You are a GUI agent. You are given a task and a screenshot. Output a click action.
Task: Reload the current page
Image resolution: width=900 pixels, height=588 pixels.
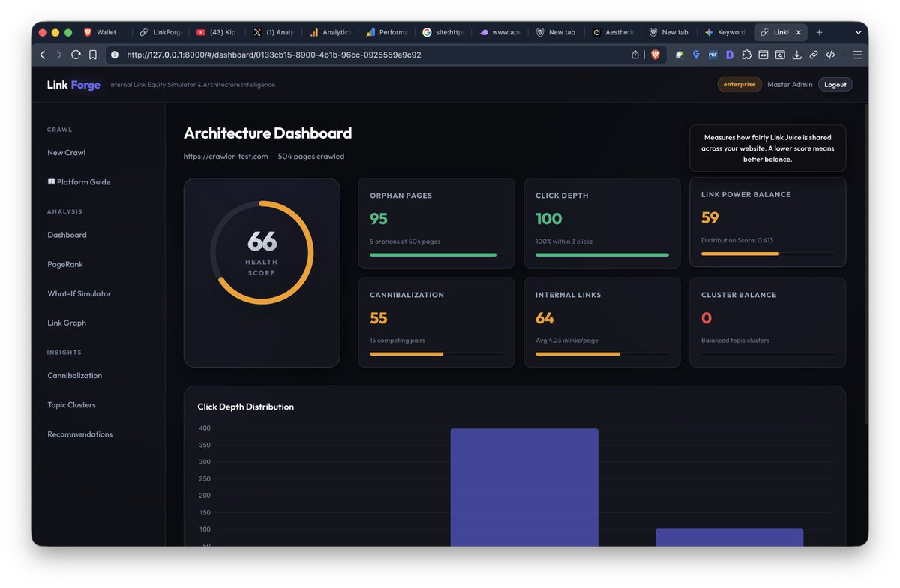pyautogui.click(x=76, y=55)
